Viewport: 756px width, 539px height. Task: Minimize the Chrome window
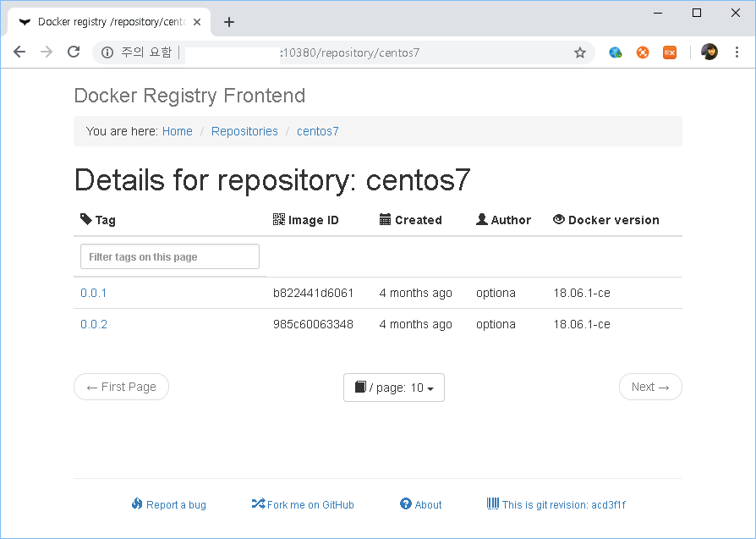[x=658, y=13]
